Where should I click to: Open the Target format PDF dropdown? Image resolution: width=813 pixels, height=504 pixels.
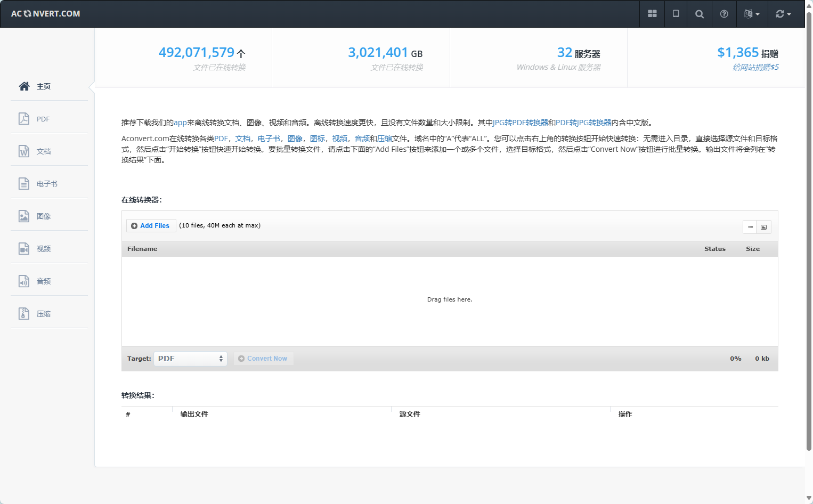[190, 359]
